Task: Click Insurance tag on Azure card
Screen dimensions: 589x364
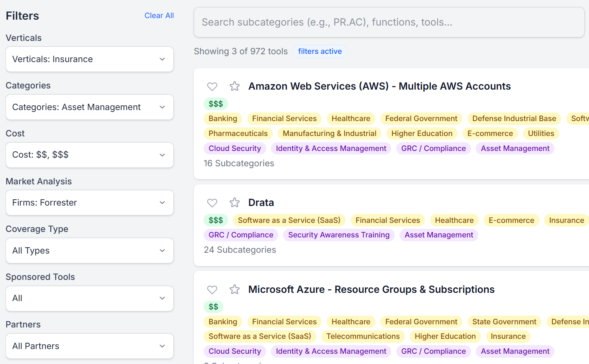Action: pos(508,336)
